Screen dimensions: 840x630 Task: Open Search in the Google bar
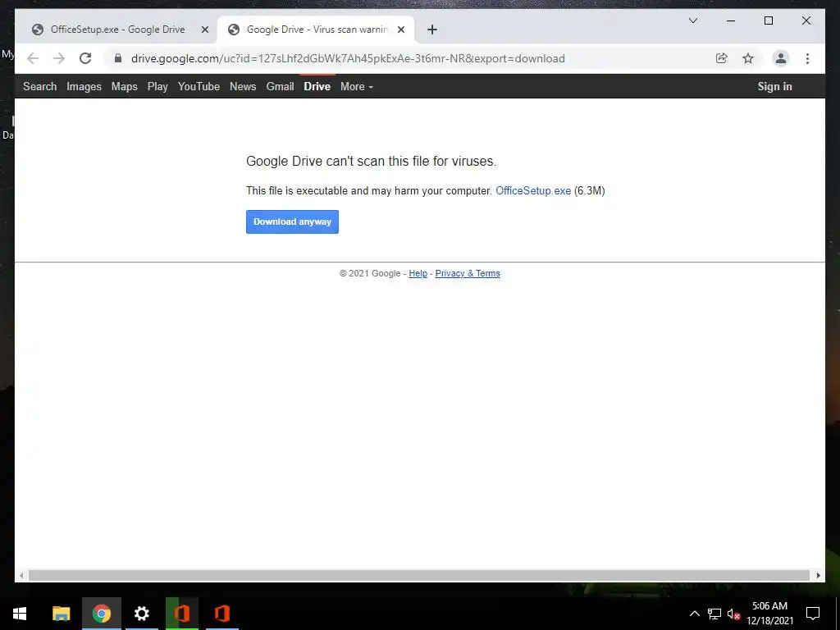39,86
